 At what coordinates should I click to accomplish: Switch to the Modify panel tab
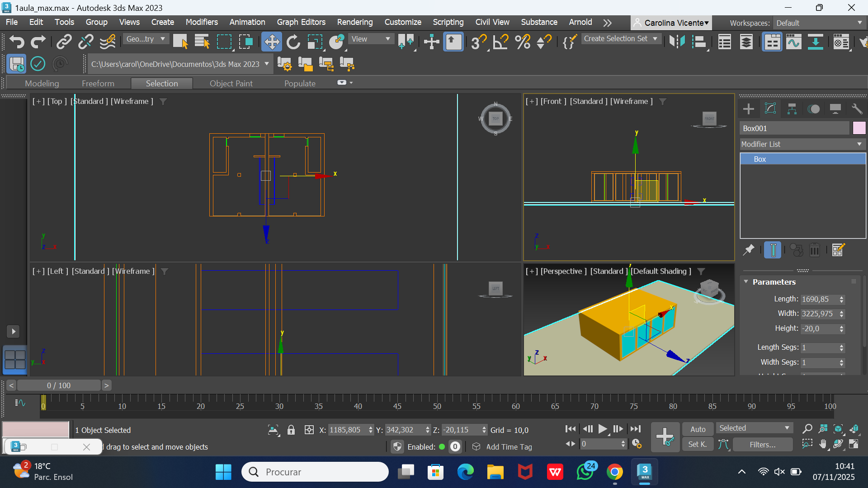coord(770,109)
